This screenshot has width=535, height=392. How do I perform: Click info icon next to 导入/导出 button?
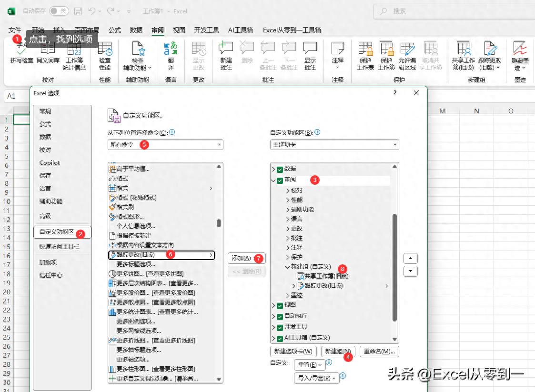point(343,376)
